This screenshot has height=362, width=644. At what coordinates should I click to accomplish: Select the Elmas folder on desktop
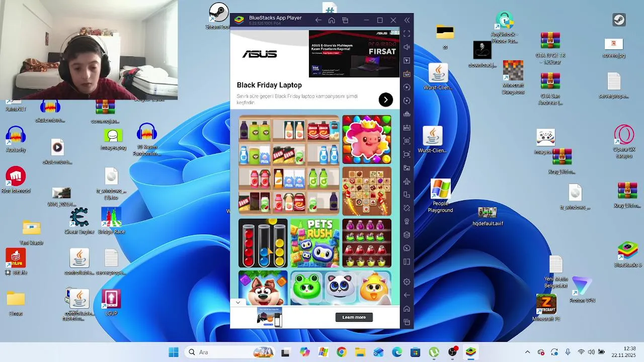pos(16,303)
